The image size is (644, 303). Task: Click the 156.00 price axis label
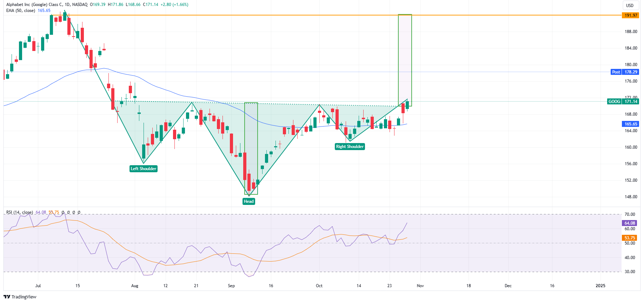631,164
